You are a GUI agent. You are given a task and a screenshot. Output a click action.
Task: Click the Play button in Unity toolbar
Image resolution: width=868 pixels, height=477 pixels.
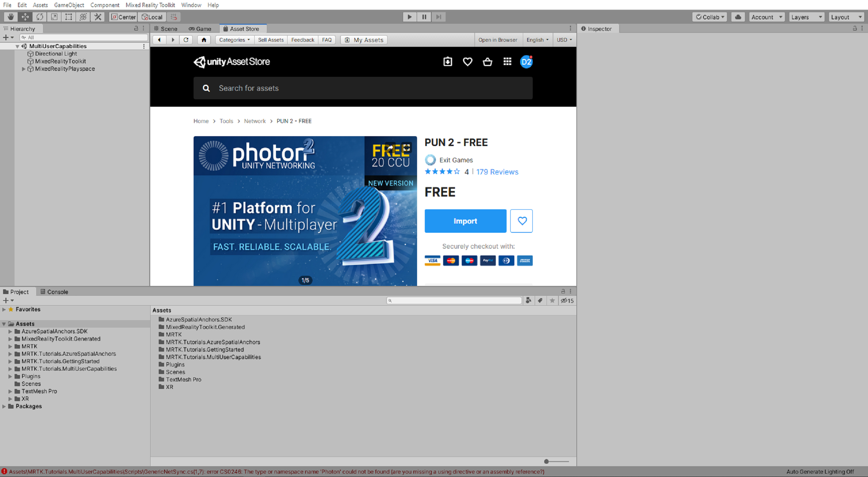click(410, 17)
